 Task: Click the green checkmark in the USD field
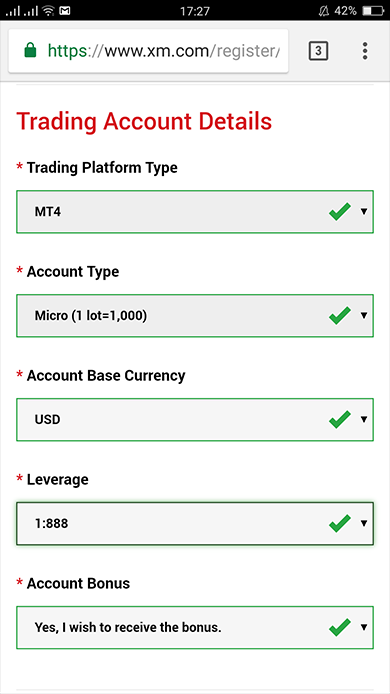(340, 420)
